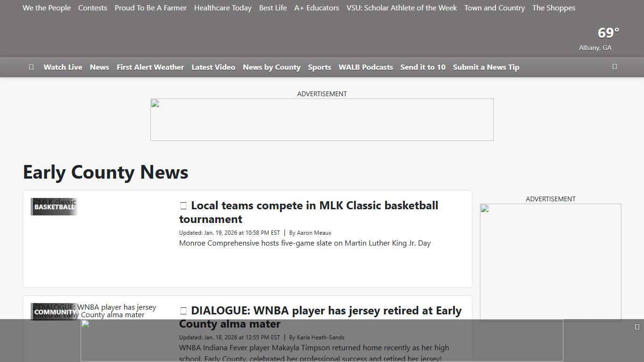Switch to the Sports section
The image size is (644, 362).
(319, 67)
